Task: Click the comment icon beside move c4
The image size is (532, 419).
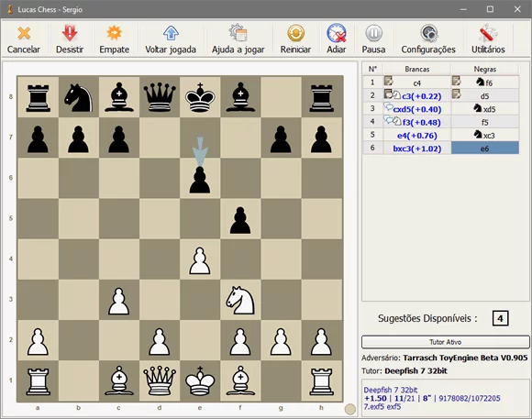Action: 389,81
